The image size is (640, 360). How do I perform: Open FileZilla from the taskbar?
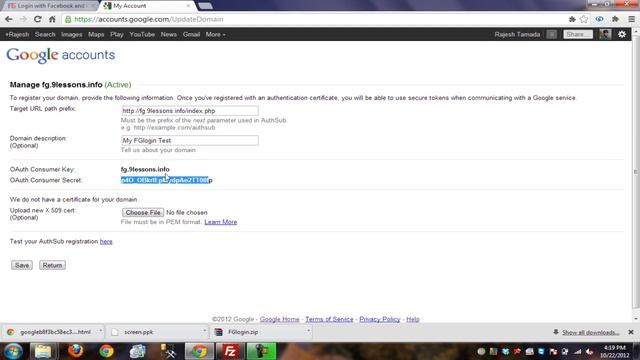(231, 351)
